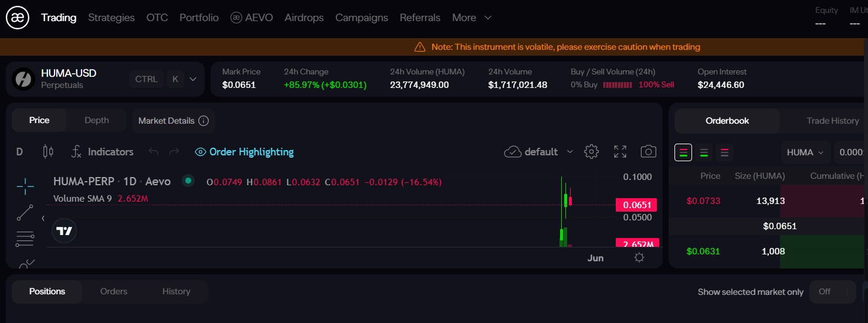
Task: Select the crosshair cursor tool
Action: coord(25,186)
